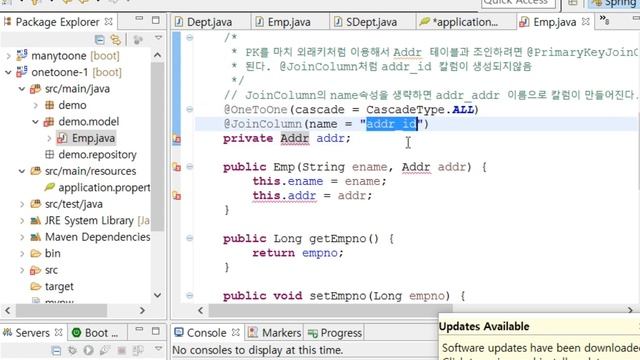Select the target folder

click(59, 287)
